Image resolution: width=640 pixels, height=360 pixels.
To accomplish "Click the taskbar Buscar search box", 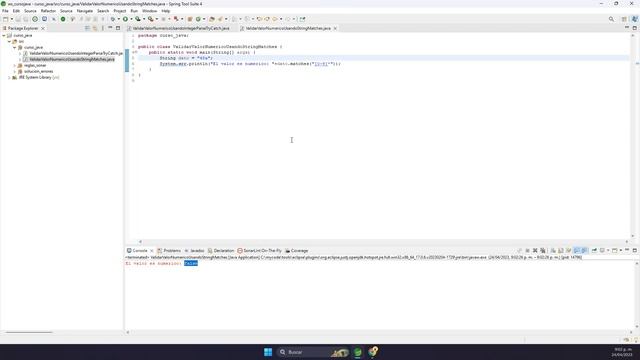I will point(313,352).
